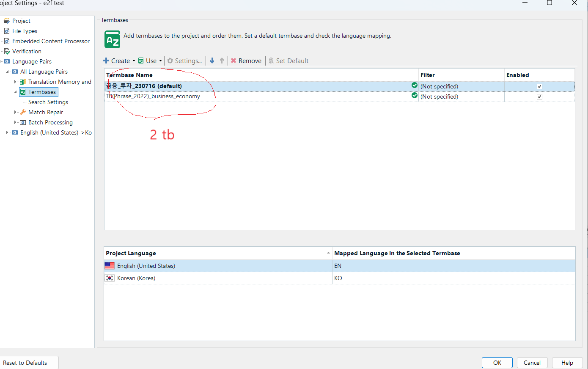Click the OK button

pos(497,363)
